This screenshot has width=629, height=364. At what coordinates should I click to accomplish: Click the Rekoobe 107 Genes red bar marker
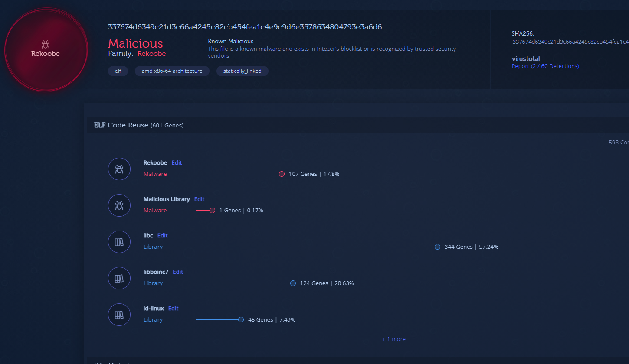pyautogui.click(x=282, y=174)
